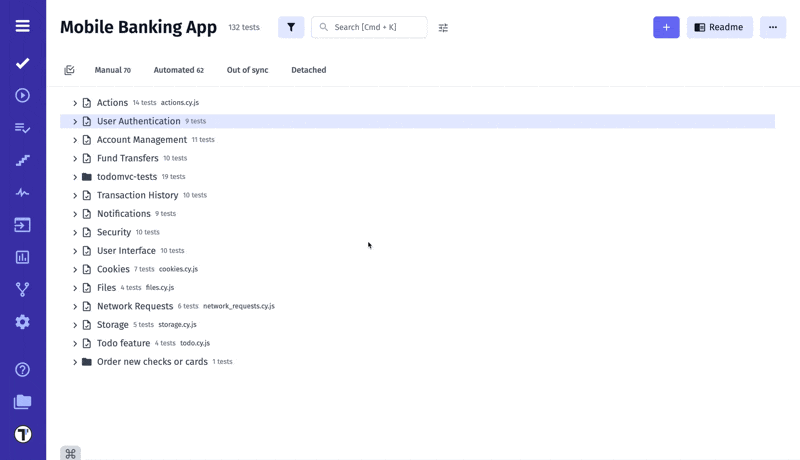Toggle multi-select checkbox mode icon

coord(69,71)
